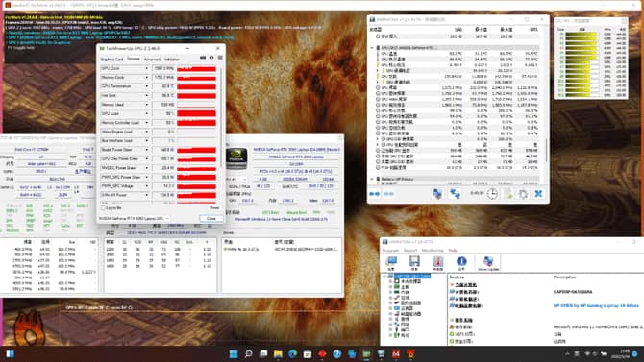This screenshot has height=362, width=644.
Task: Open the HWiNFO Driver Update toolbar icon
Action: tap(488, 263)
